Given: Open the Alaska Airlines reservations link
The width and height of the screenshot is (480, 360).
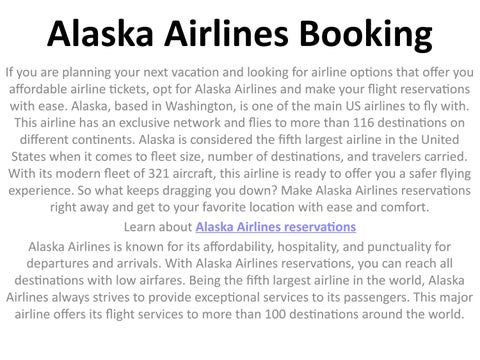Looking at the screenshot, I should (276, 227).
